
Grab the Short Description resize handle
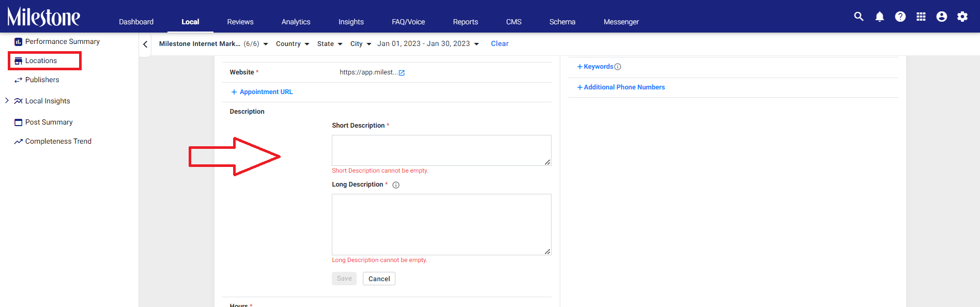click(x=547, y=162)
